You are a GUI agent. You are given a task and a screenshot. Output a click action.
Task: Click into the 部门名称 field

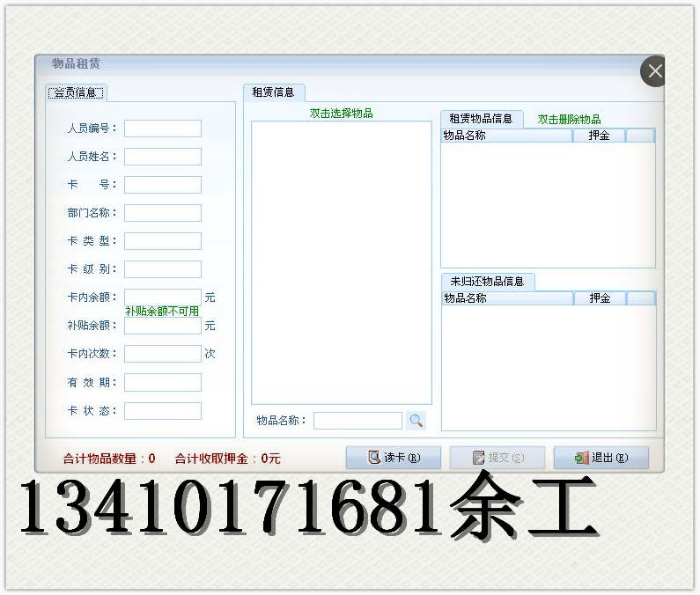coord(163,213)
